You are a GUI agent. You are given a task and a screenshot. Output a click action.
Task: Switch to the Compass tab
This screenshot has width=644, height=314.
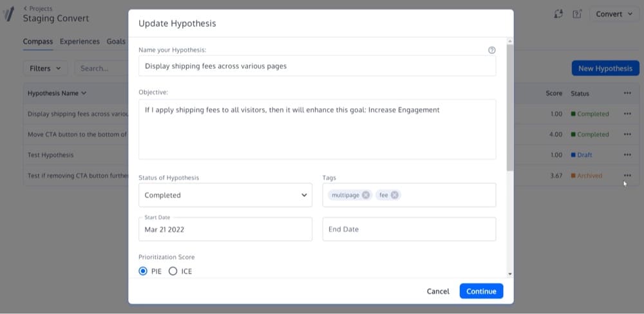coord(38,41)
